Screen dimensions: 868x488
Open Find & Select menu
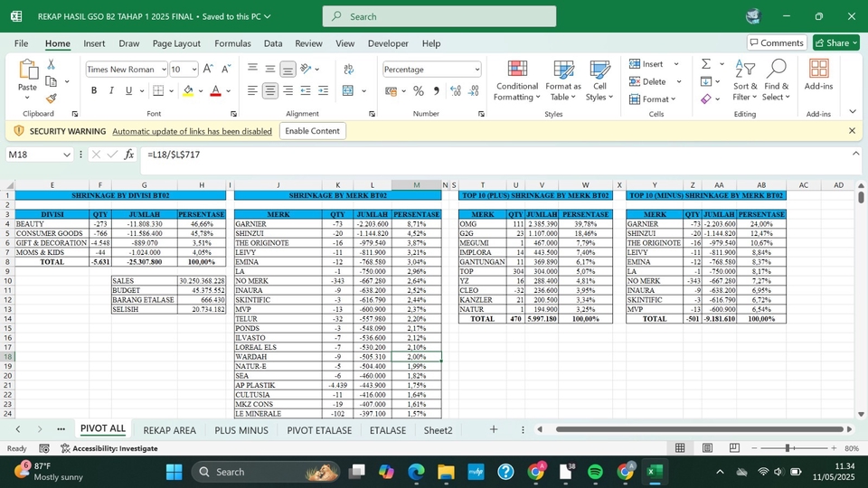[776, 80]
